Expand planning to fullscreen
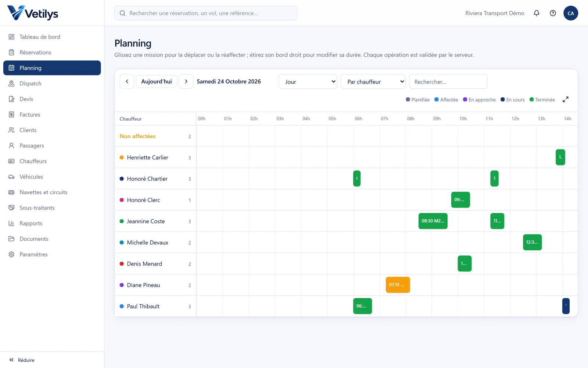 point(566,99)
